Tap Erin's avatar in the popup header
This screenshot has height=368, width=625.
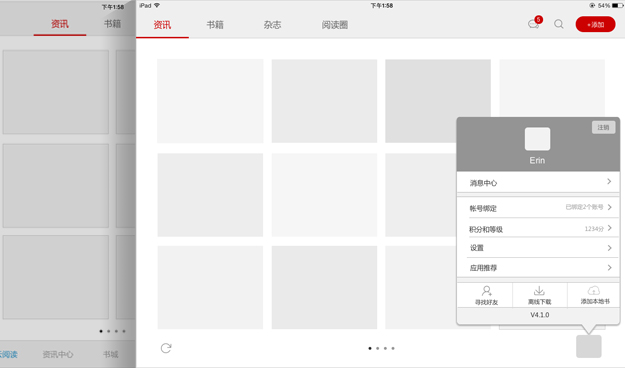coord(537,139)
